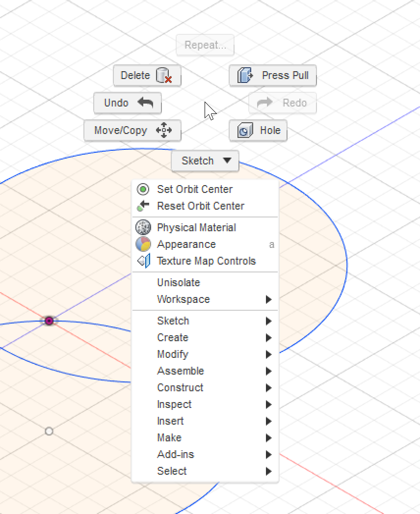This screenshot has width=420, height=514.
Task: Open the Make submenu entry
Action: click(205, 438)
